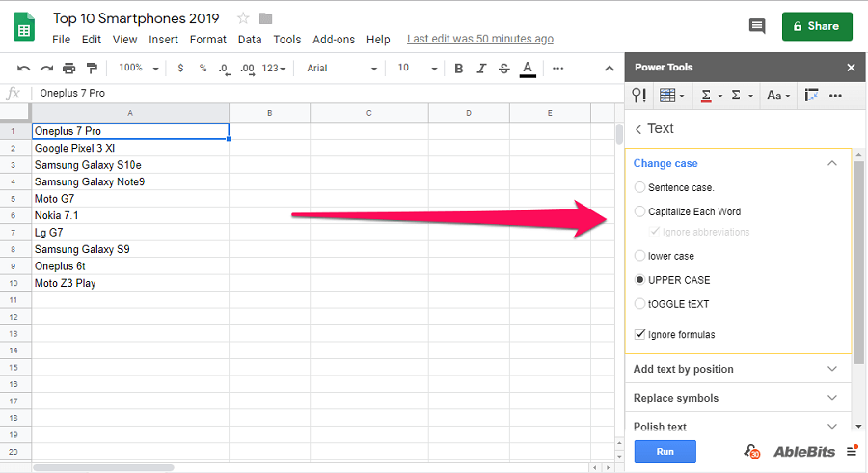Open the Insert menu
Viewport: 868px width, 473px height.
pos(163,40)
